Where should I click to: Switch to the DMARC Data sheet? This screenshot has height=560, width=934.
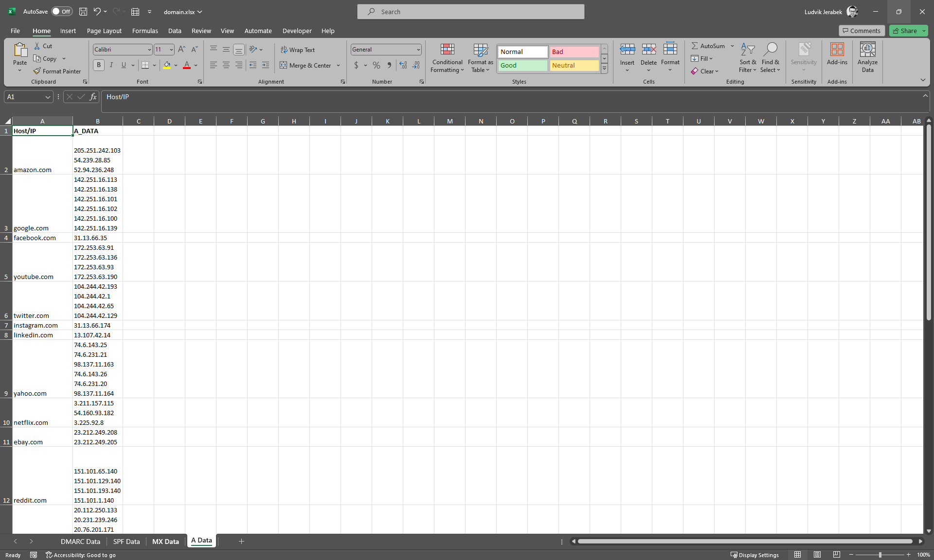pos(80,542)
